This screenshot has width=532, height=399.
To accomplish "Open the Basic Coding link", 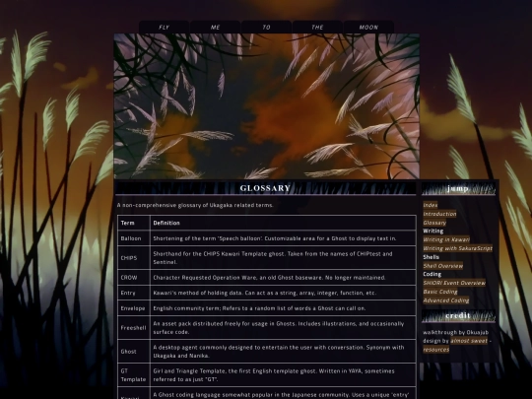I will [x=440, y=292].
